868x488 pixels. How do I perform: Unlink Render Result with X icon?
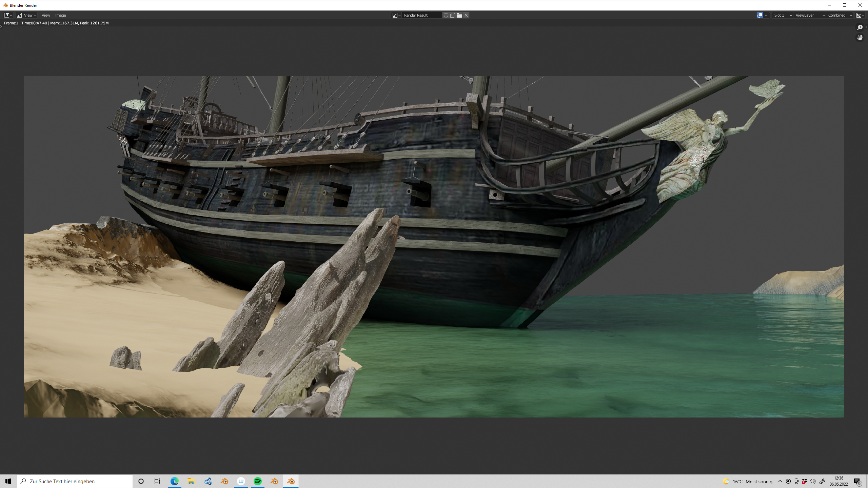(466, 15)
